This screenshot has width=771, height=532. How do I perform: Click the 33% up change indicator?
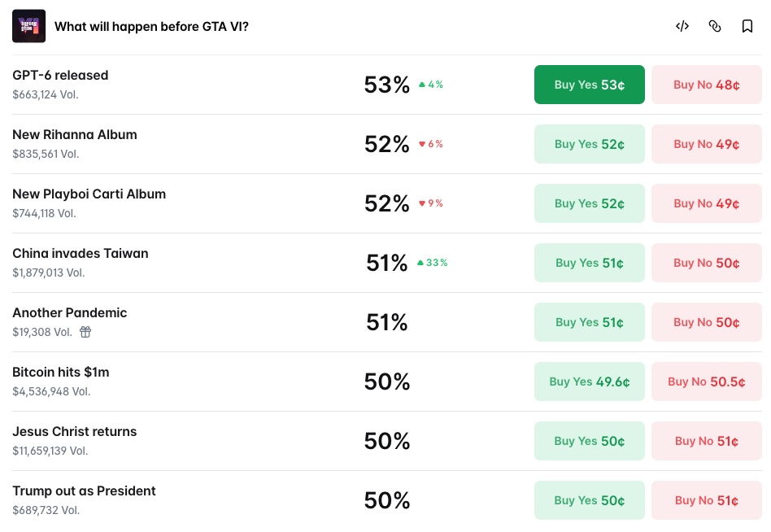(x=432, y=263)
